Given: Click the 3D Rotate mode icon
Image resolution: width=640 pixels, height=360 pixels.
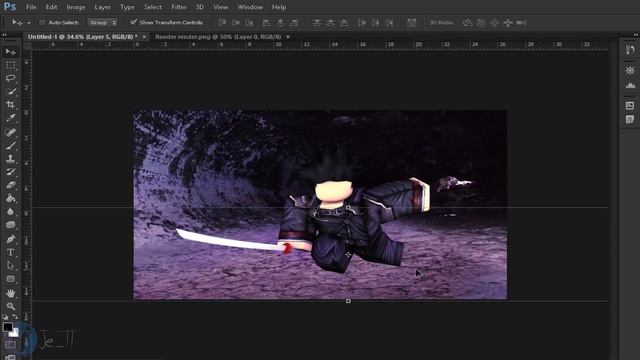Looking at the screenshot, I should click(x=468, y=22).
